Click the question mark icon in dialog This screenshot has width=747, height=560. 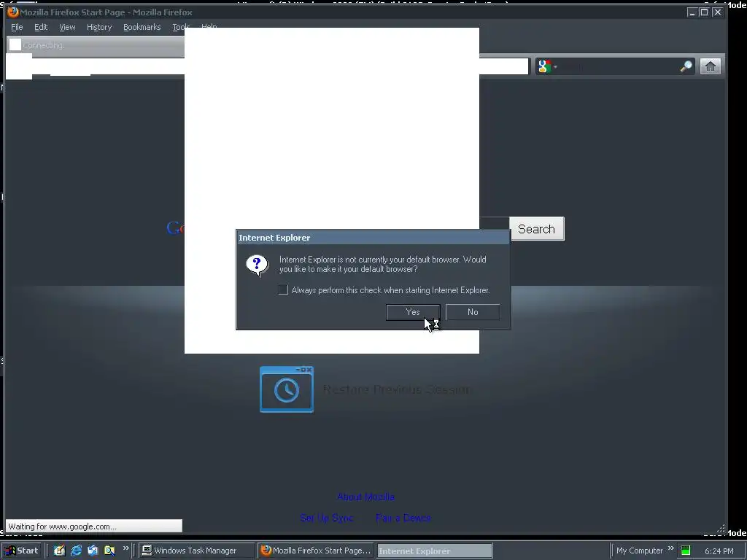[x=258, y=265]
